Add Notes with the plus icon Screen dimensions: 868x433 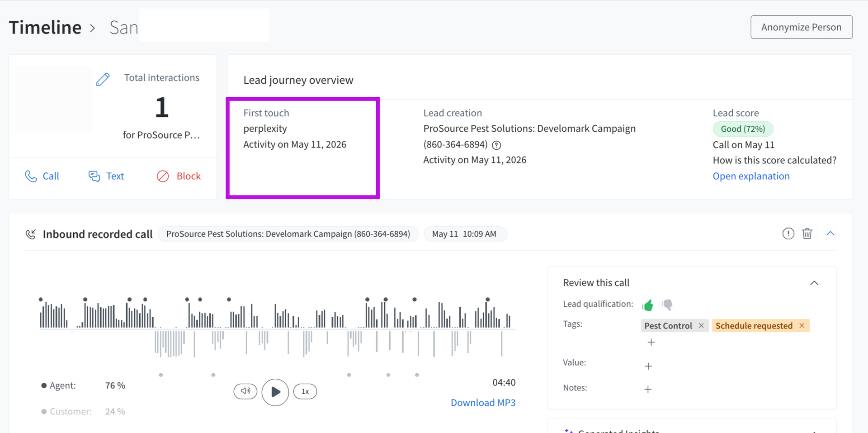[648, 389]
